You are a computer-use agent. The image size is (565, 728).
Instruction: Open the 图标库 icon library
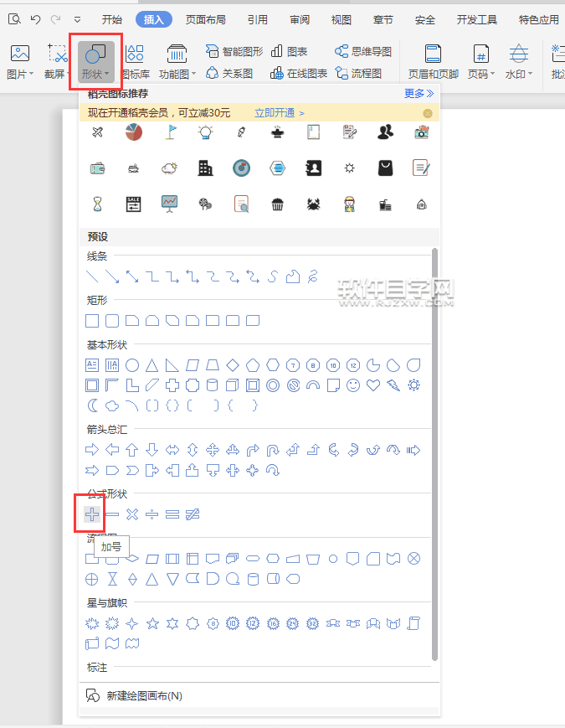135,62
